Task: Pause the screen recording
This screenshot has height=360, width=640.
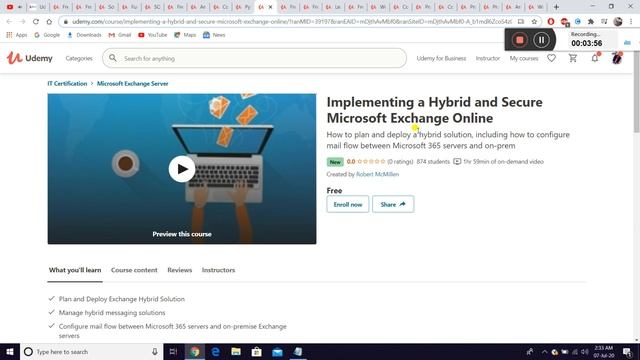Action: point(541,40)
